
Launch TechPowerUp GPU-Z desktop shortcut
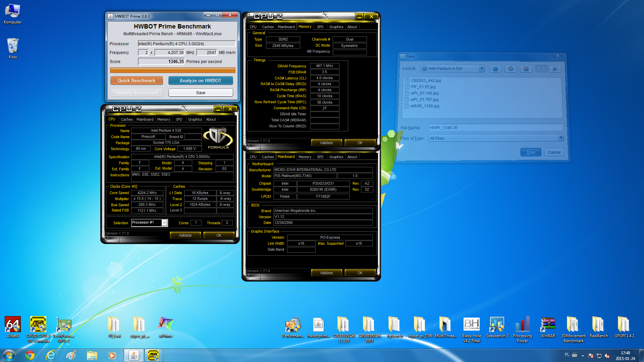click(64, 329)
